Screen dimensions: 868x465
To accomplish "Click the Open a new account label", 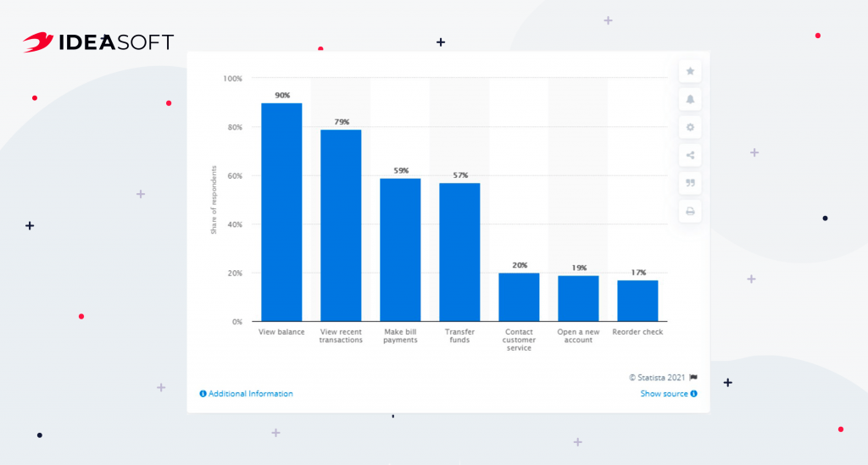I will [578, 335].
